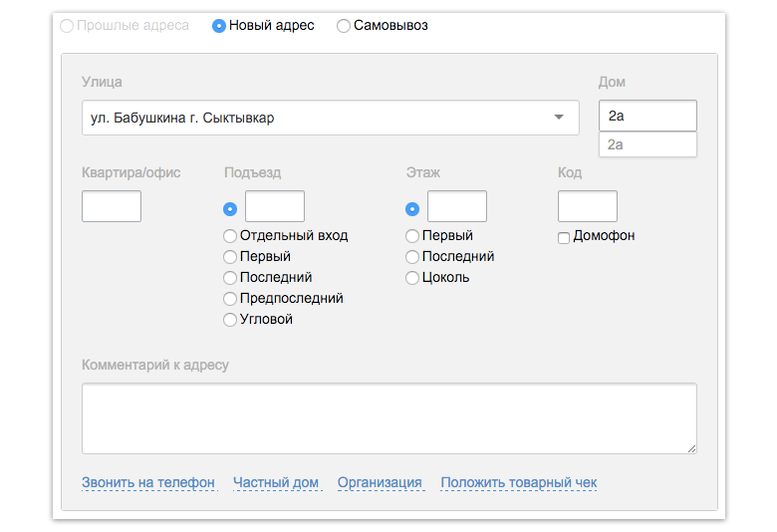Pick the 2а suggestion under Дом field
Image resolution: width=777 pixels, height=532 pixels.
(647, 144)
